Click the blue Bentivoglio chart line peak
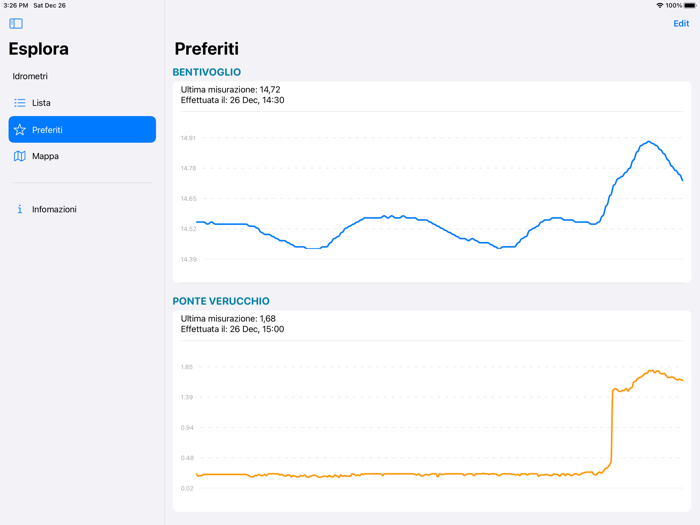 (x=649, y=142)
